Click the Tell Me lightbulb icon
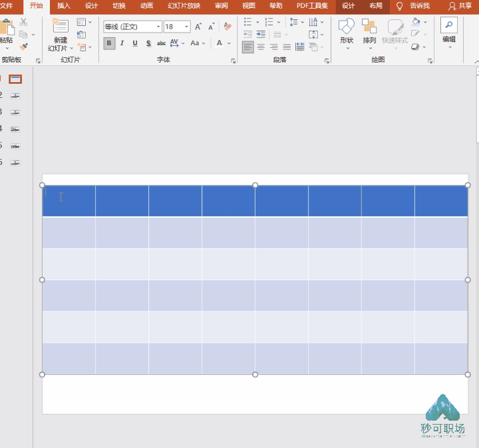 coord(399,6)
